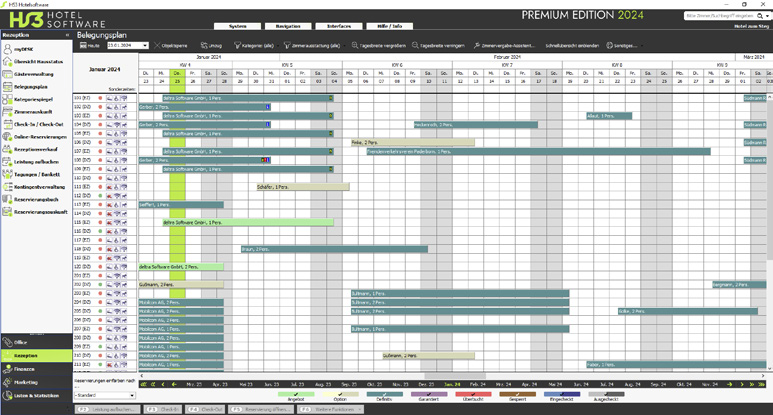Open Kategoriespiegel in the sidebar
The height and width of the screenshot is (415, 773).
coord(28,100)
